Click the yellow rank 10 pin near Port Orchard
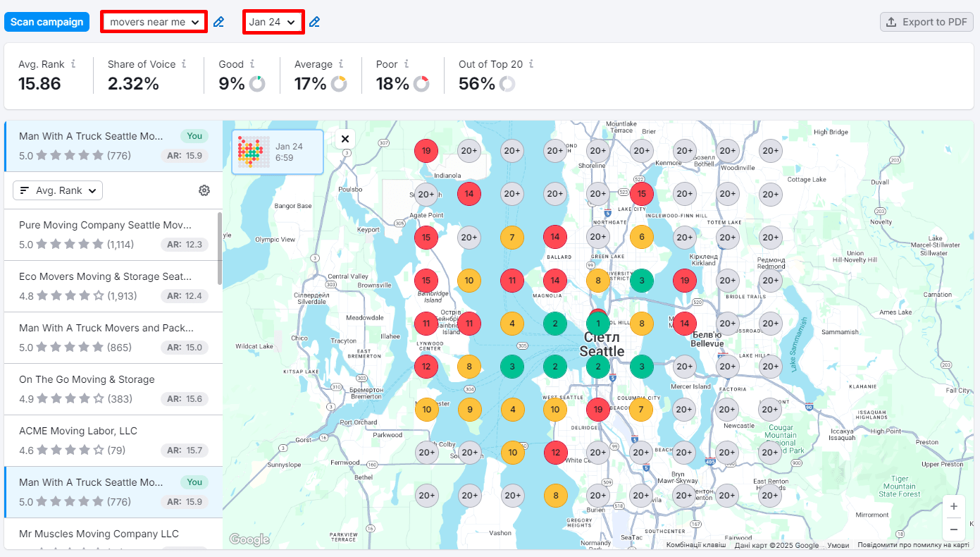The height and width of the screenshot is (557, 980). click(426, 410)
